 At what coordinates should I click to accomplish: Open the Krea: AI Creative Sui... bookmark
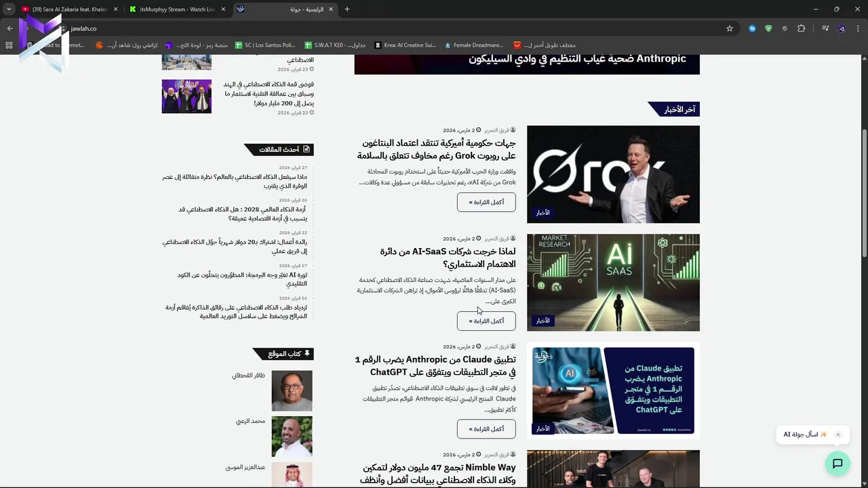click(405, 45)
